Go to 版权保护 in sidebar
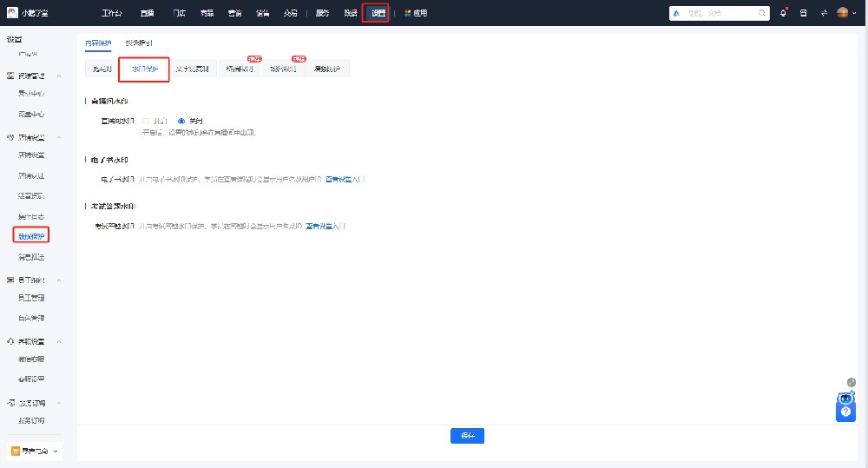 [31, 236]
